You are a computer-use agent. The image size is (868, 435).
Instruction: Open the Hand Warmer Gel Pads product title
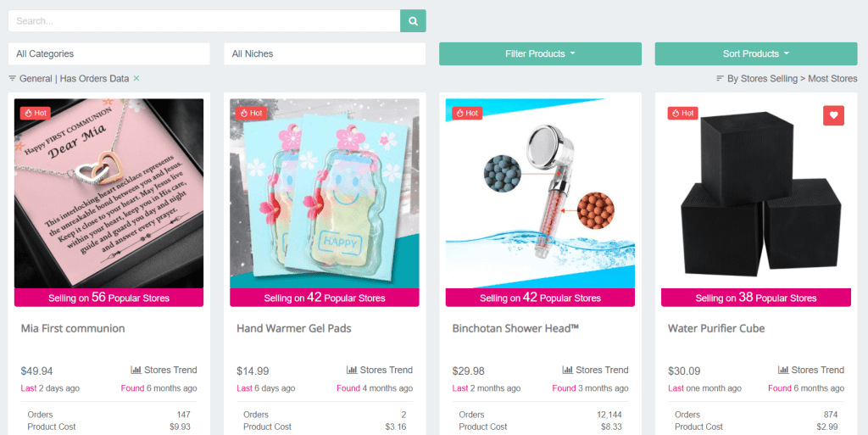[294, 328]
